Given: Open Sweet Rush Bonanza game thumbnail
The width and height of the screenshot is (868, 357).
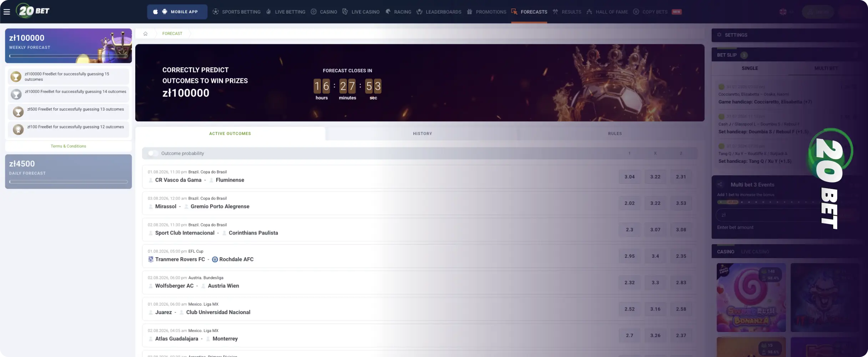Looking at the screenshot, I should coord(751,298).
